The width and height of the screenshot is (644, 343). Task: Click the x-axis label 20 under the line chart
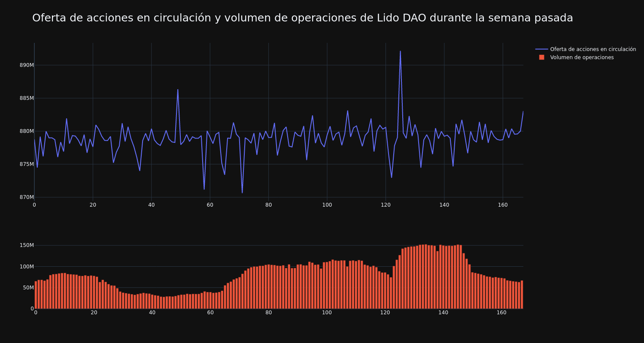(93, 205)
